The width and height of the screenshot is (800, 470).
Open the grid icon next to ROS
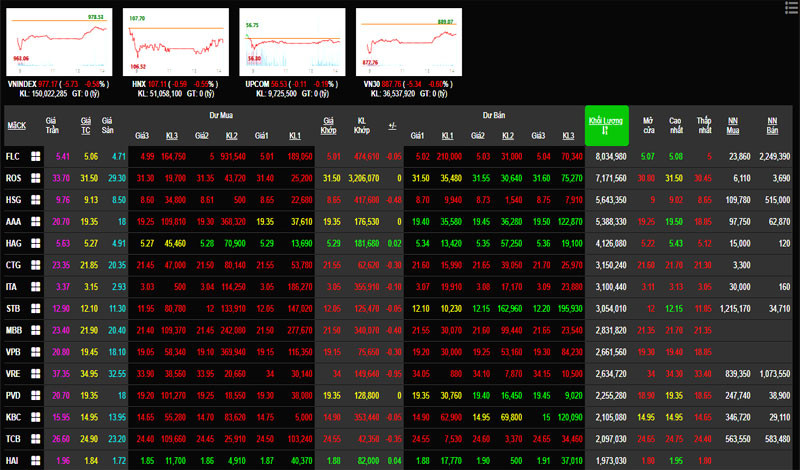[x=36, y=178]
